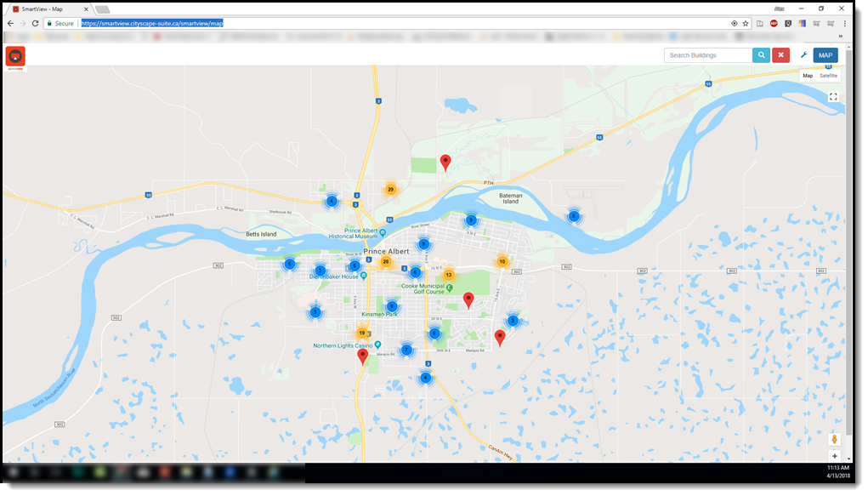Open a new browser tab
Screen dimensions: 868x496
(x=102, y=9)
